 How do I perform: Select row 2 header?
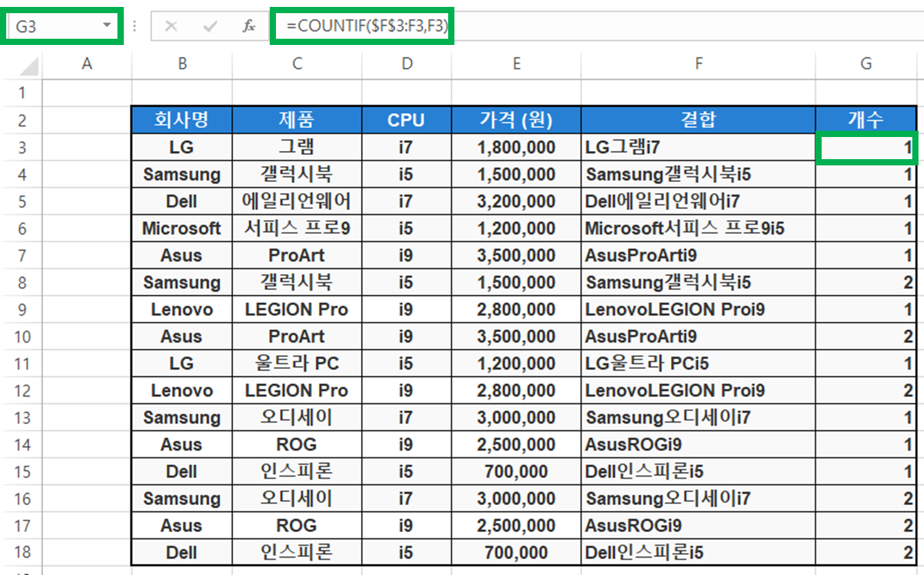(x=21, y=120)
